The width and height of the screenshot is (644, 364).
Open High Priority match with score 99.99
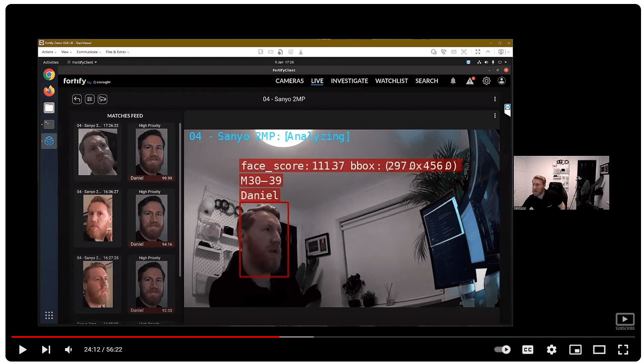[x=151, y=151]
